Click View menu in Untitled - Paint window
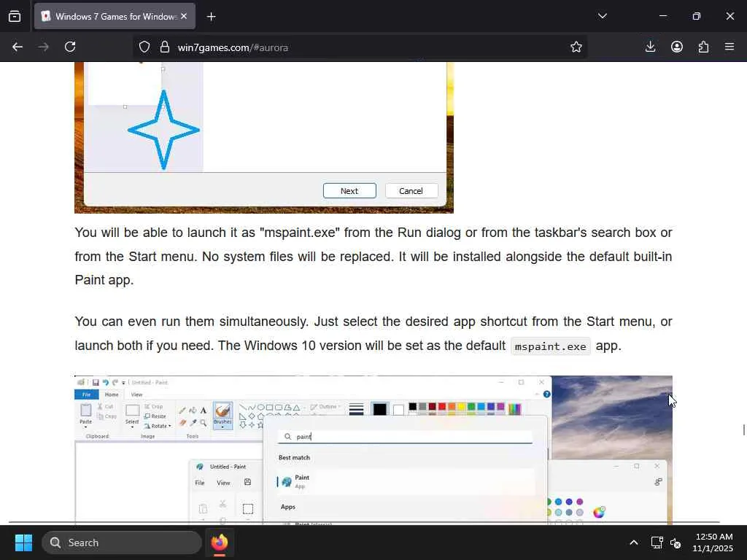The image size is (747, 560). tap(223, 483)
